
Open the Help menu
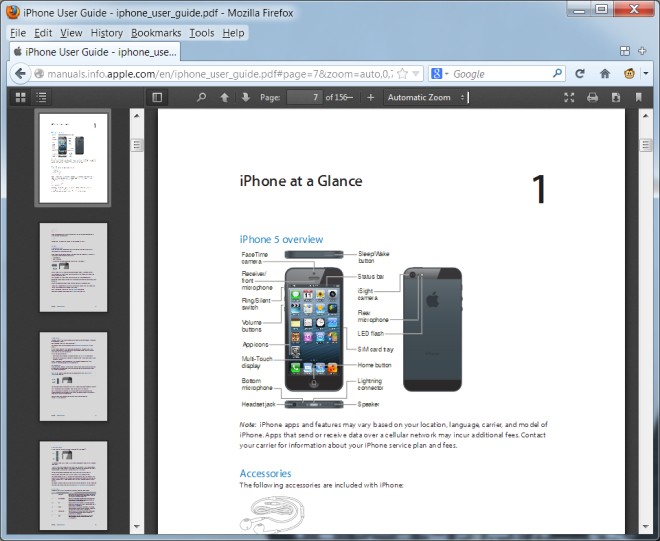[233, 33]
